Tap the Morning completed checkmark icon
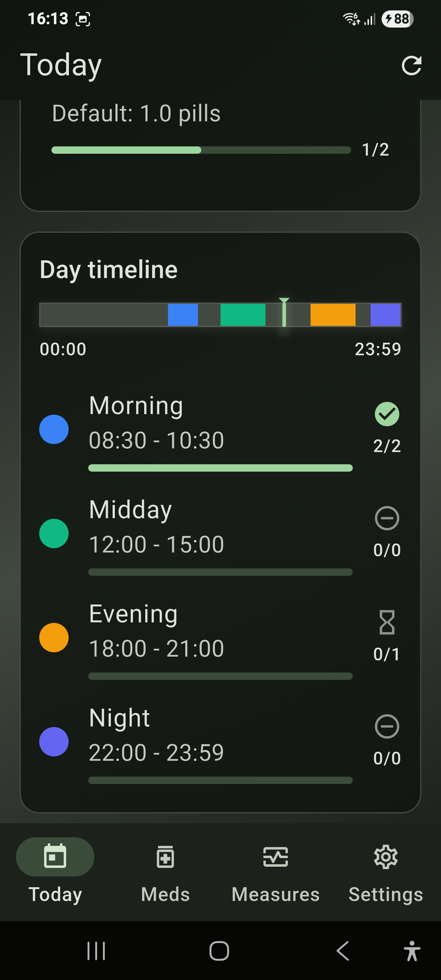441x980 pixels. 386,414
